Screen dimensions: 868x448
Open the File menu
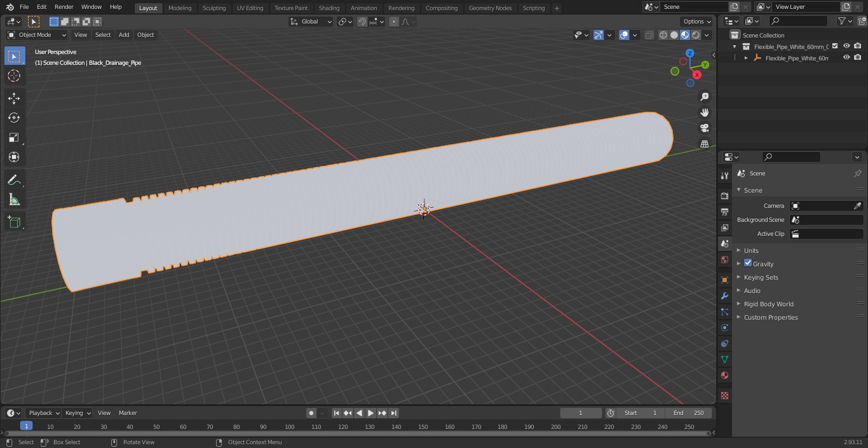pyautogui.click(x=24, y=7)
